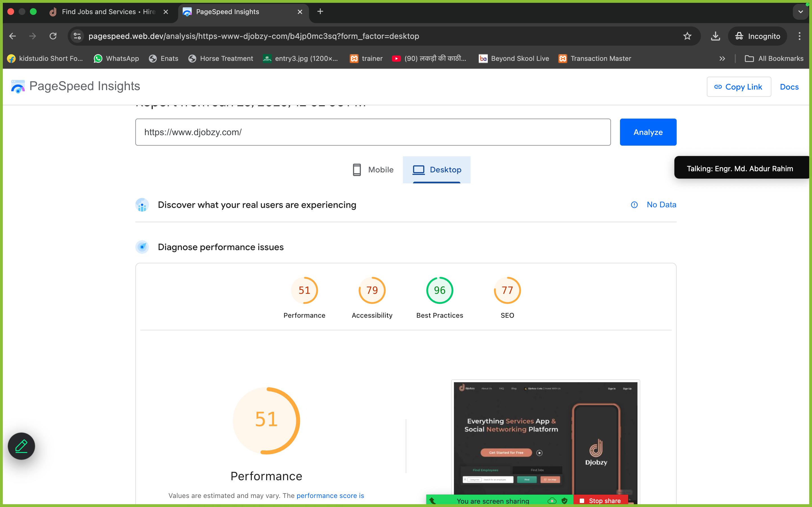Click the Stop share button
The image size is (812, 507).
(600, 501)
